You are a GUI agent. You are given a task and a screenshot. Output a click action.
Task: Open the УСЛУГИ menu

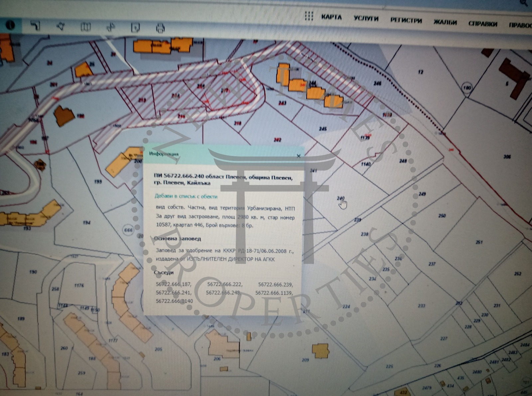pos(366,18)
